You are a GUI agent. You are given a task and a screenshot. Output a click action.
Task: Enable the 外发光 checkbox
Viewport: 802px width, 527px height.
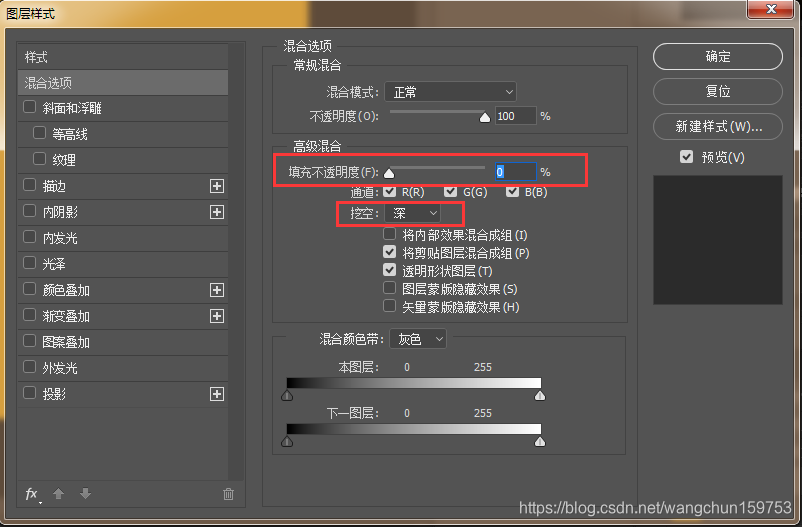pos(30,367)
